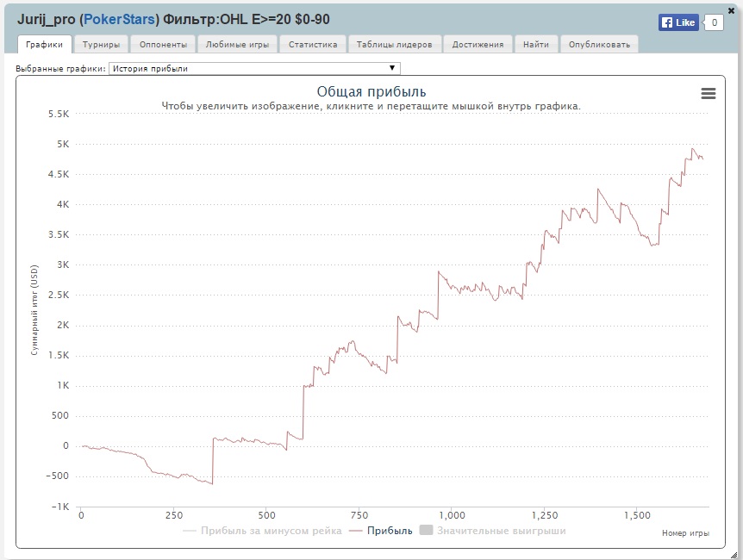Click the Опубликовать tab

(x=599, y=44)
